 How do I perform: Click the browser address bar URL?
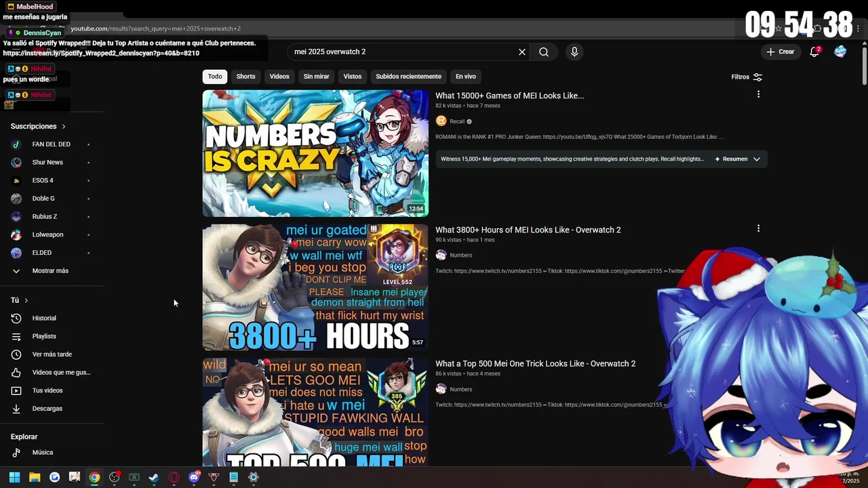[156, 28]
